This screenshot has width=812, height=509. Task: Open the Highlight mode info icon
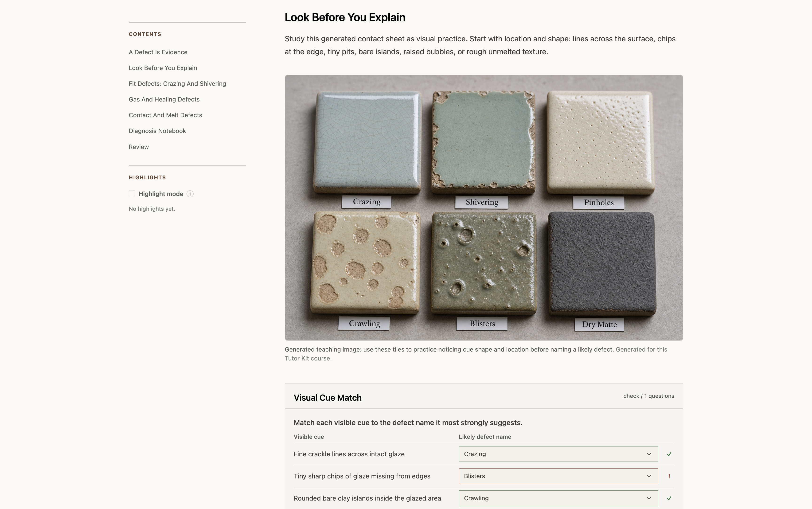point(190,194)
